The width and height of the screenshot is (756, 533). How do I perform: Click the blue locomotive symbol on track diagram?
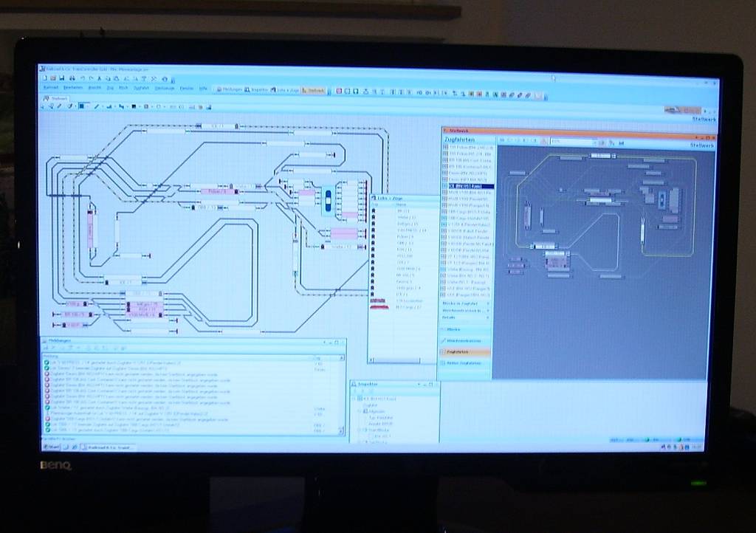point(328,199)
